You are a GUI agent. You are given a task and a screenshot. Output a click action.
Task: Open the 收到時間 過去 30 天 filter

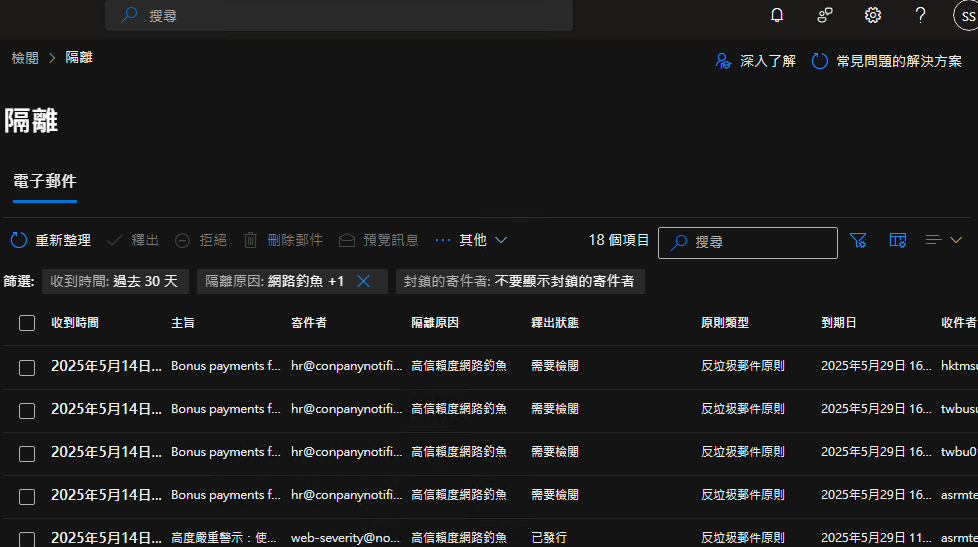(114, 281)
